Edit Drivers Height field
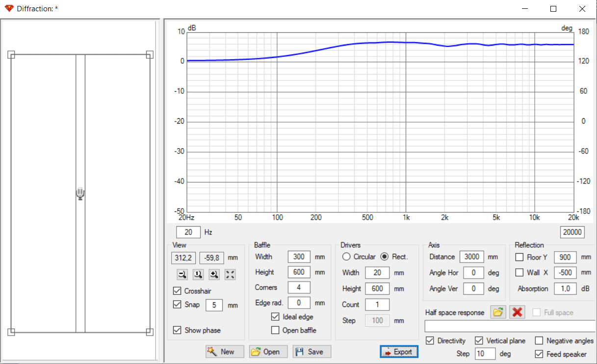This screenshot has height=364, width=597. [x=377, y=288]
